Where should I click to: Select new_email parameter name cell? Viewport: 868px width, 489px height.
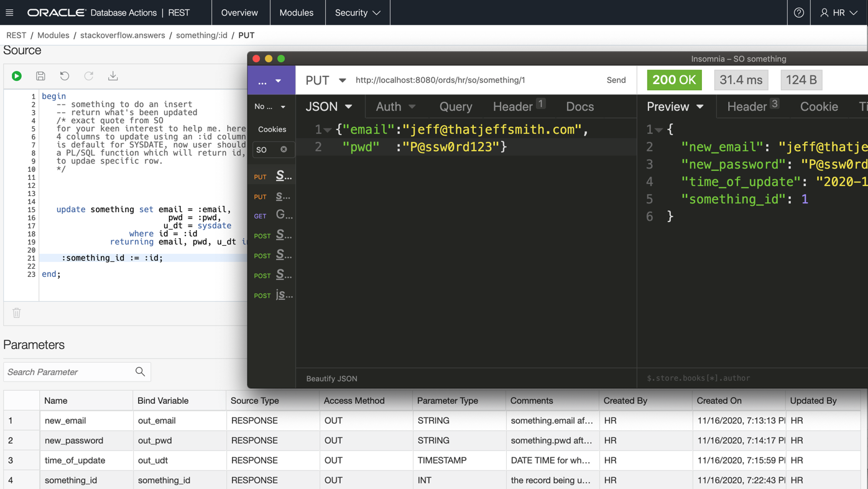pyautogui.click(x=86, y=421)
